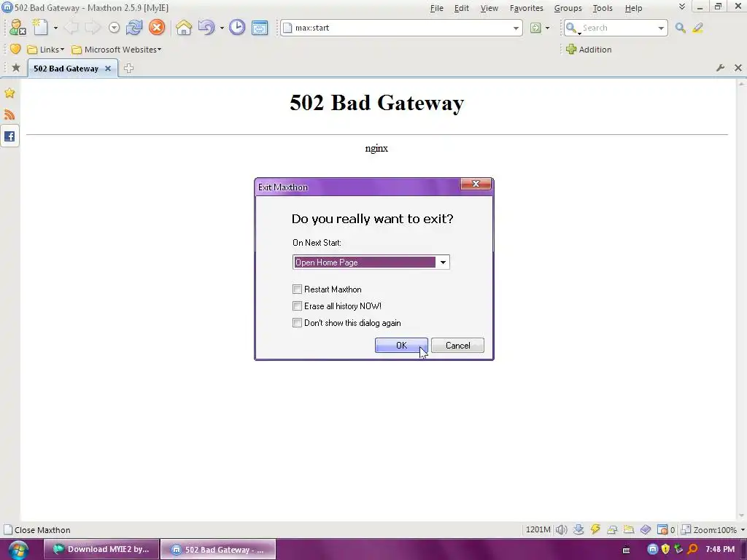The image size is (747, 560).
Task: Click the heart Favorites icon on links bar
Action: coord(15,49)
